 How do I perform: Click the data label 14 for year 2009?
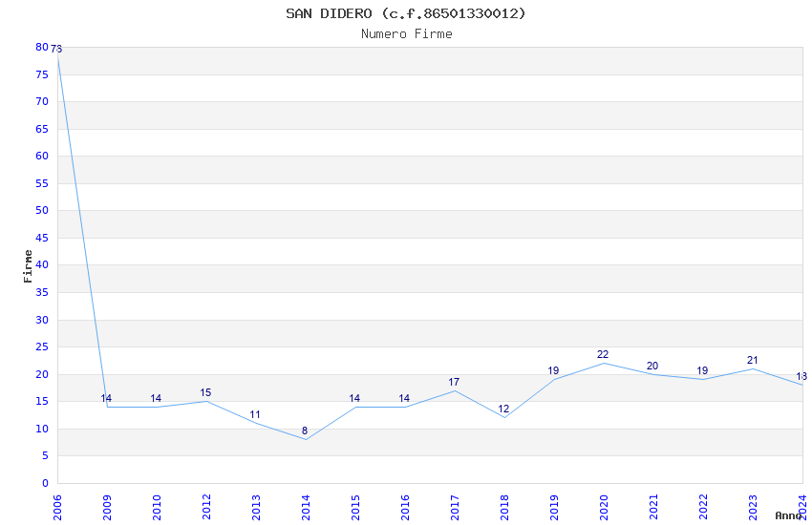click(x=106, y=398)
